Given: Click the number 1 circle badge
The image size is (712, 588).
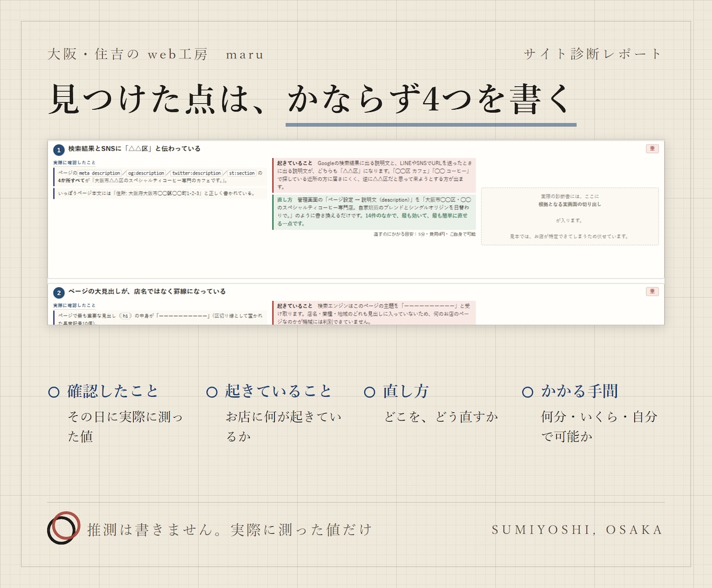Looking at the screenshot, I should pos(58,150).
